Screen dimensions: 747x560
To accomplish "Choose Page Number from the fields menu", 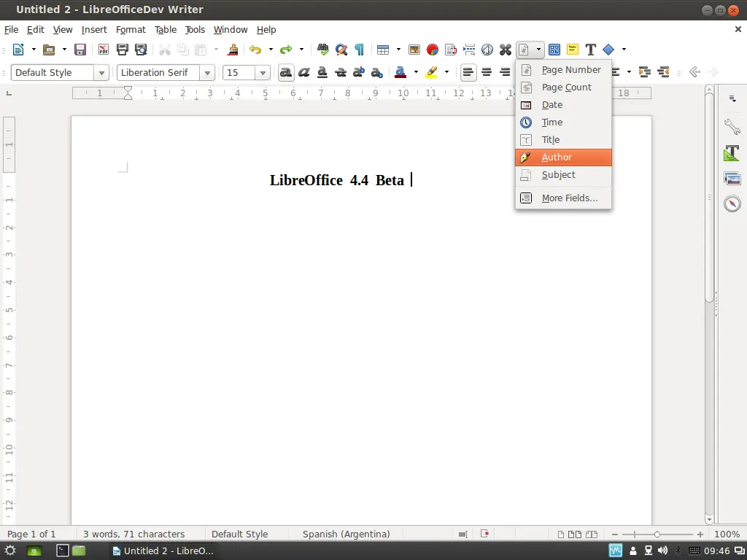I will [x=563, y=69].
